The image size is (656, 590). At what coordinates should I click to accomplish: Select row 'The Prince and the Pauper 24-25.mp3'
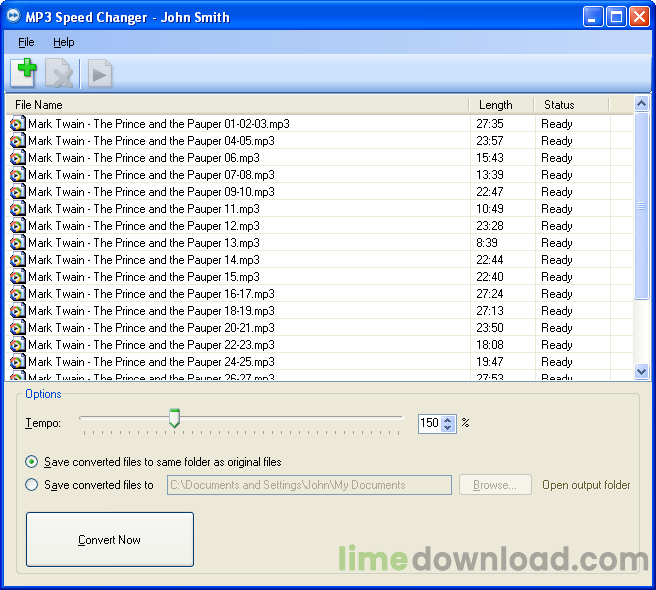(320, 362)
